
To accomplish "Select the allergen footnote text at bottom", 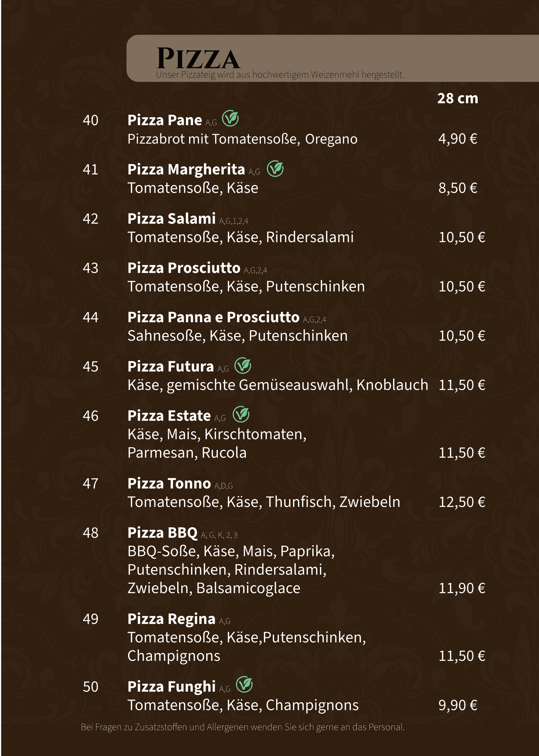I will 243,727.
